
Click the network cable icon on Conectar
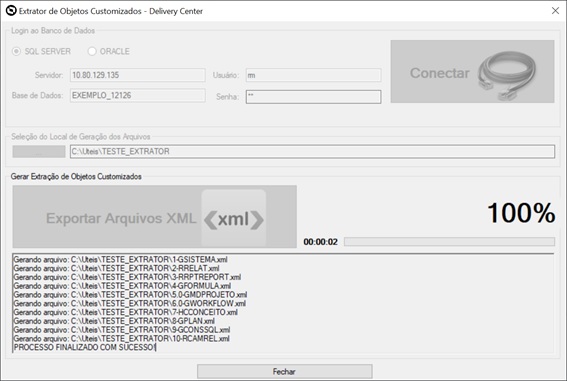coord(506,75)
